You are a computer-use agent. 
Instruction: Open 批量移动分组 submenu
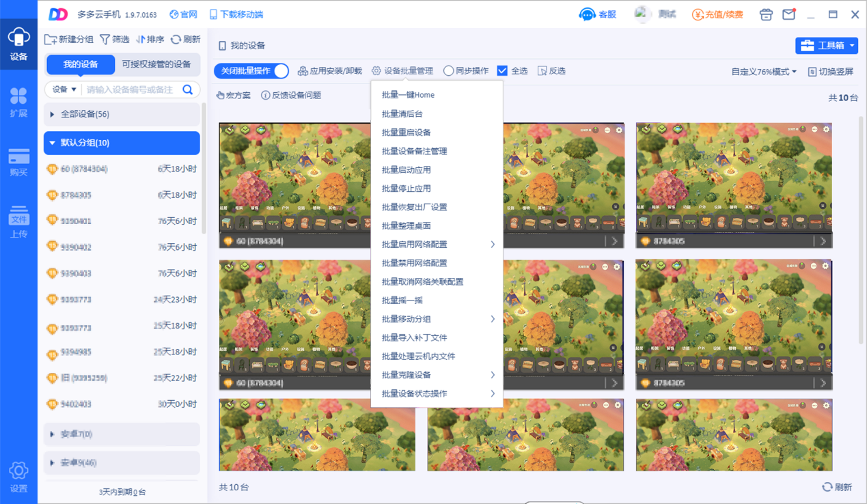point(437,319)
